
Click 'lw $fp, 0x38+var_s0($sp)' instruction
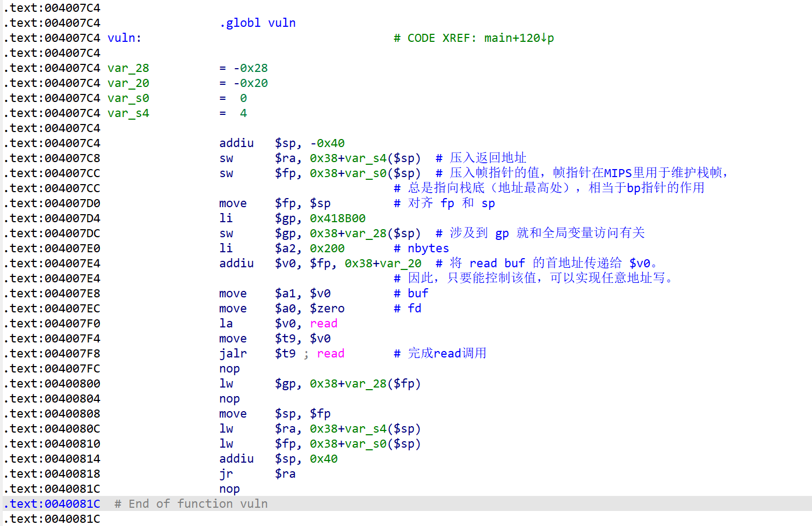coord(320,444)
